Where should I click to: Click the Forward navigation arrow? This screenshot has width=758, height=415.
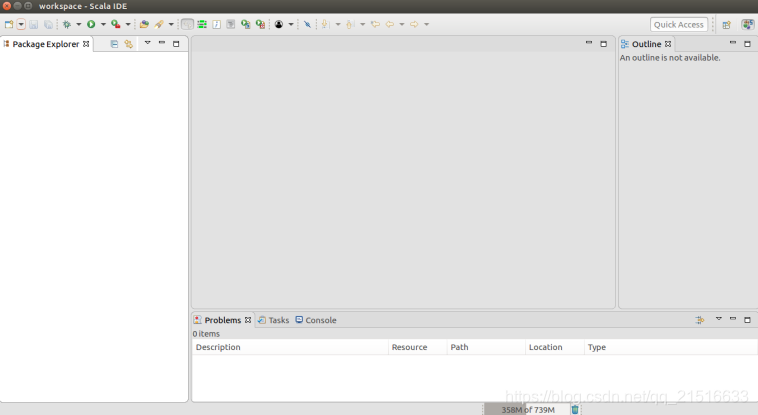[414, 24]
